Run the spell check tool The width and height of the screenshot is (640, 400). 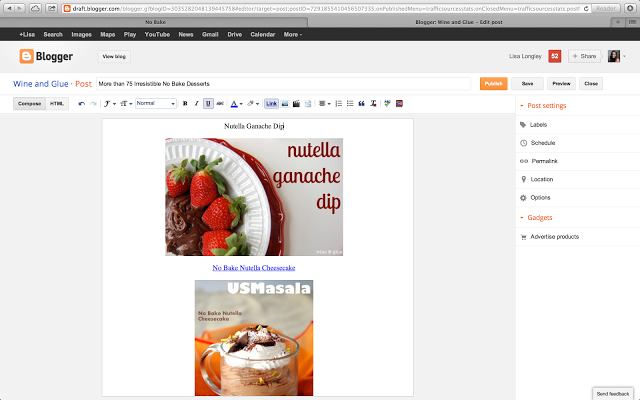pyautogui.click(x=387, y=104)
